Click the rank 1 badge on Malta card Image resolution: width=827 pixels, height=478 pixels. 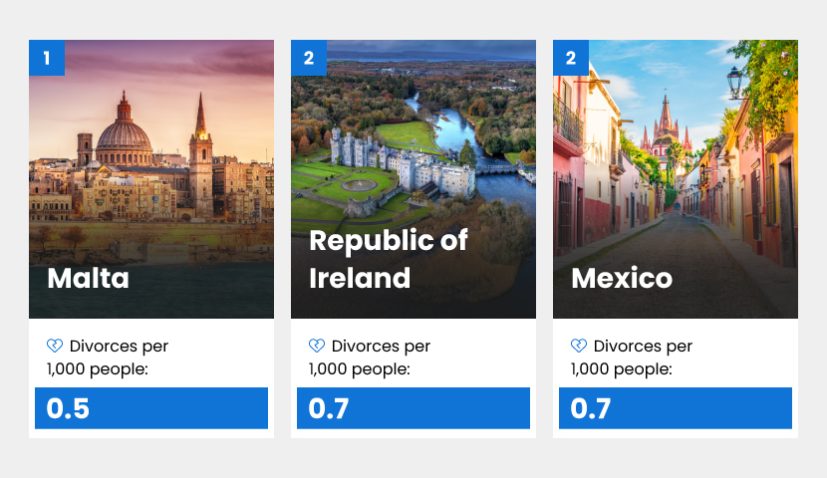point(46,58)
